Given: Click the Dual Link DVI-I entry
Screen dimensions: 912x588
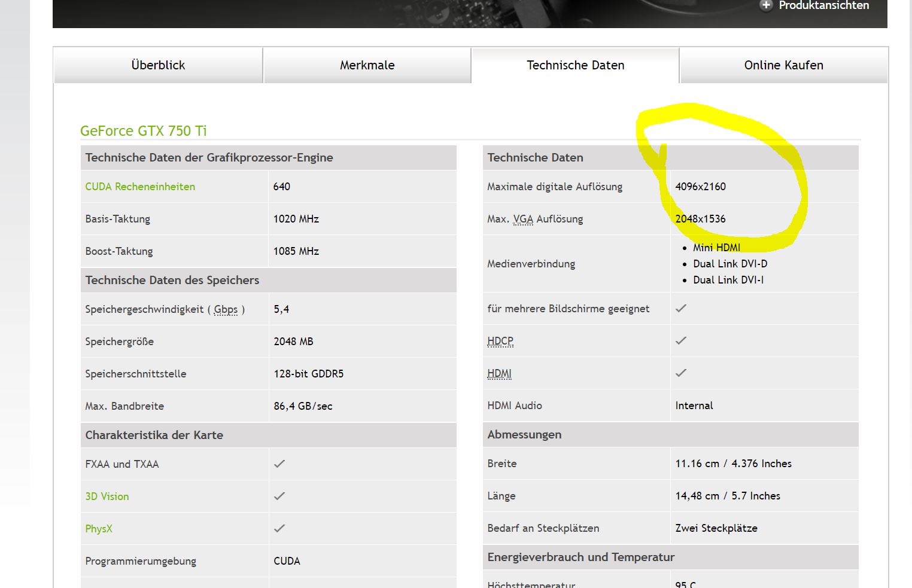Looking at the screenshot, I should [728, 280].
